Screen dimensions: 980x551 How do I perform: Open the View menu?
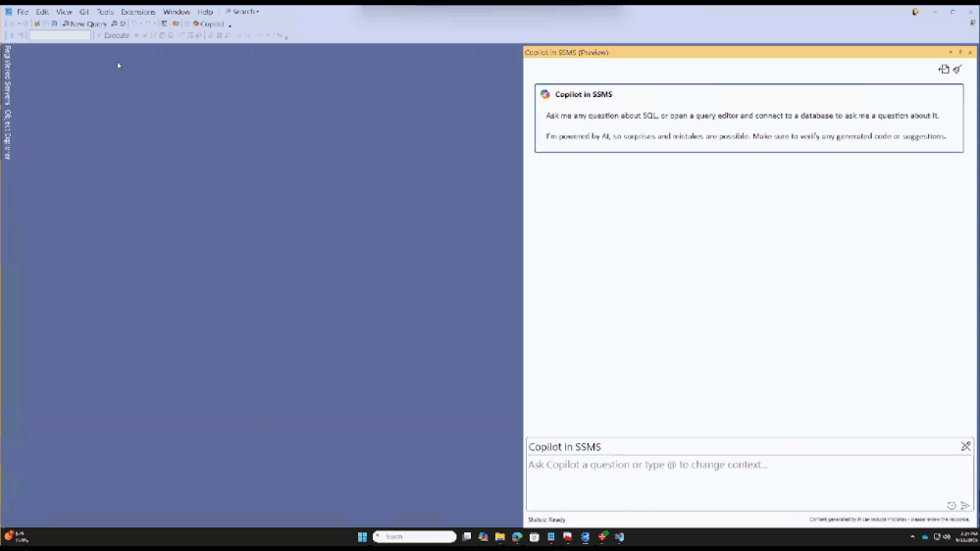click(64, 12)
